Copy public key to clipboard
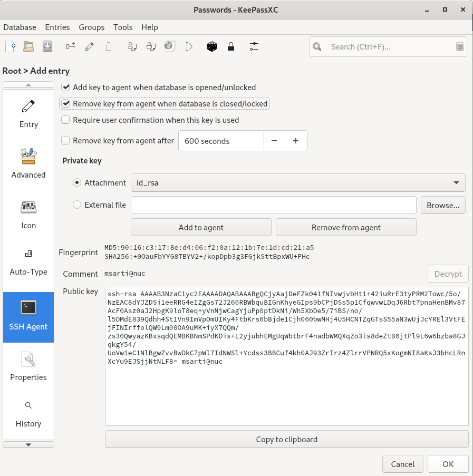The width and height of the screenshot is (473, 476). tap(286, 439)
